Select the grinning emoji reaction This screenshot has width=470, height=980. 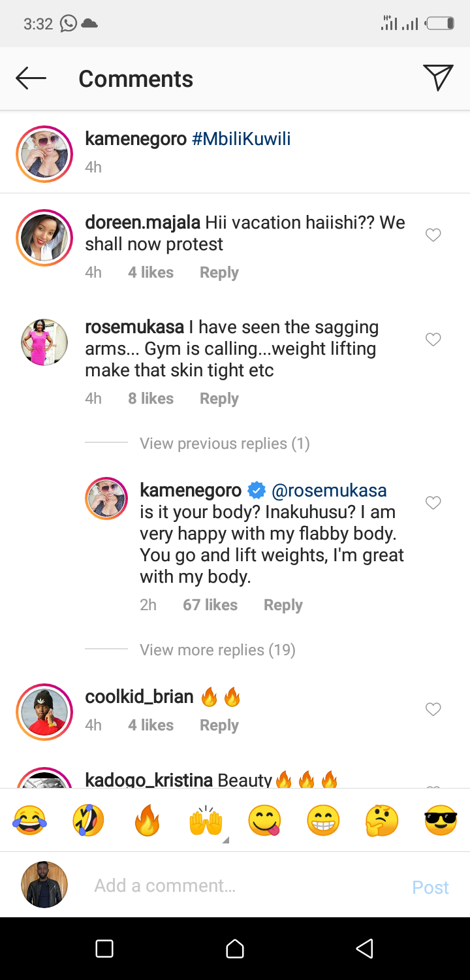click(x=322, y=821)
